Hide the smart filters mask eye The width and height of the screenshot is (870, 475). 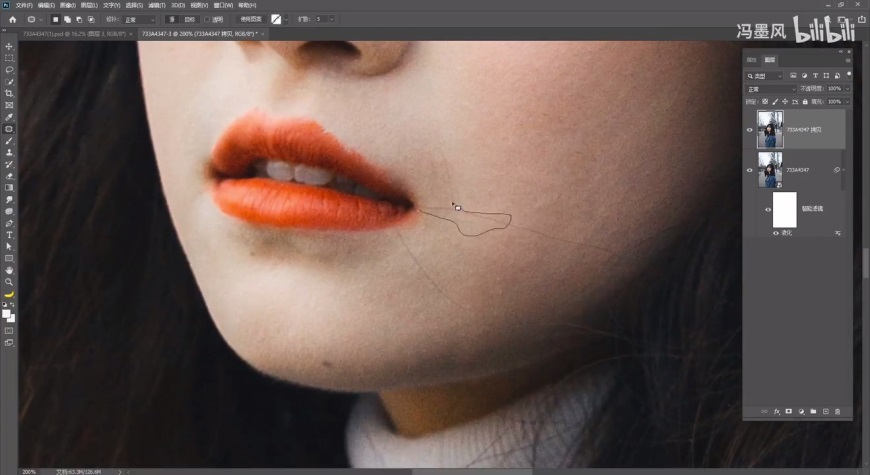pos(768,209)
